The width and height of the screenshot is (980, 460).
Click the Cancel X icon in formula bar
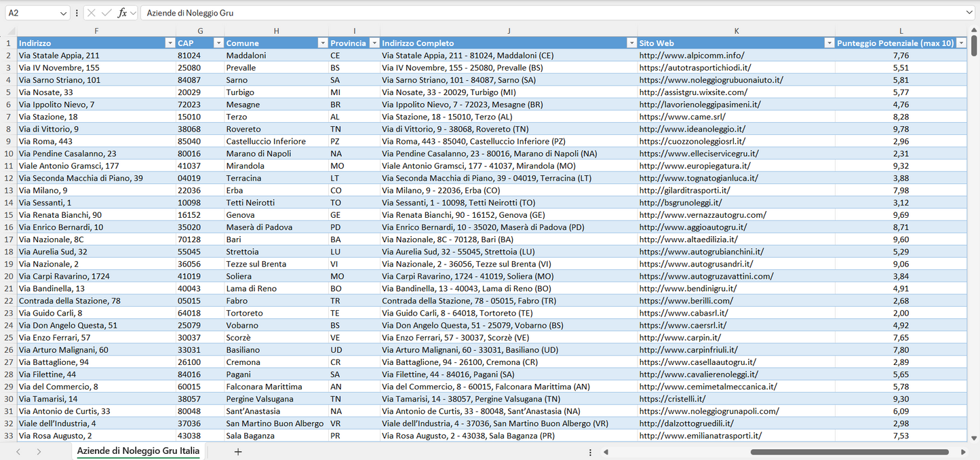[x=92, y=13]
